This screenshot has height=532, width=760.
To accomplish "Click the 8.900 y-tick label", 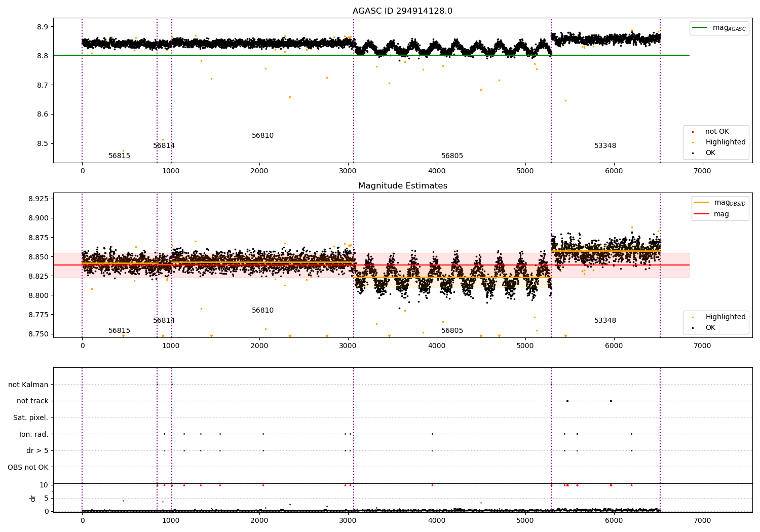I will point(39,218).
